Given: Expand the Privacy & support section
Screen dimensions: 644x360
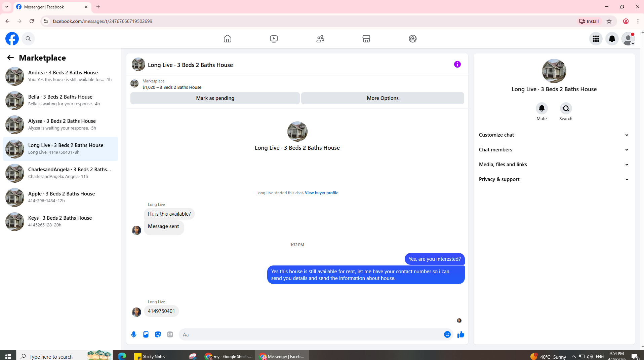Looking at the screenshot, I should pos(554,179).
